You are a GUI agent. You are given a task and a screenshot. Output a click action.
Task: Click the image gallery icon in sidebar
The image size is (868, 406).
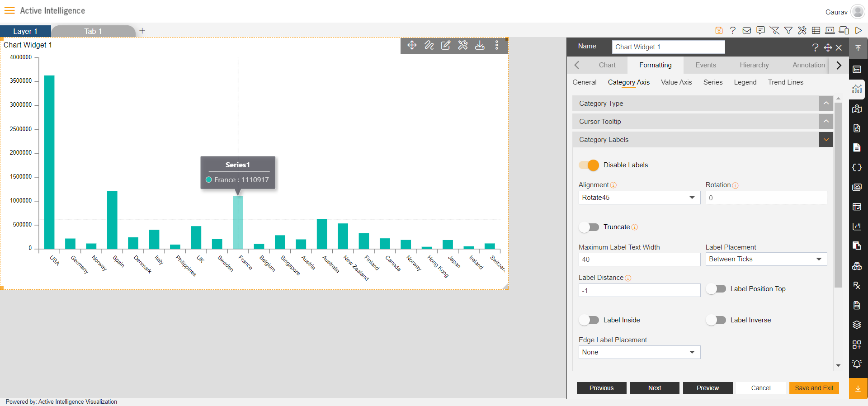point(857,187)
